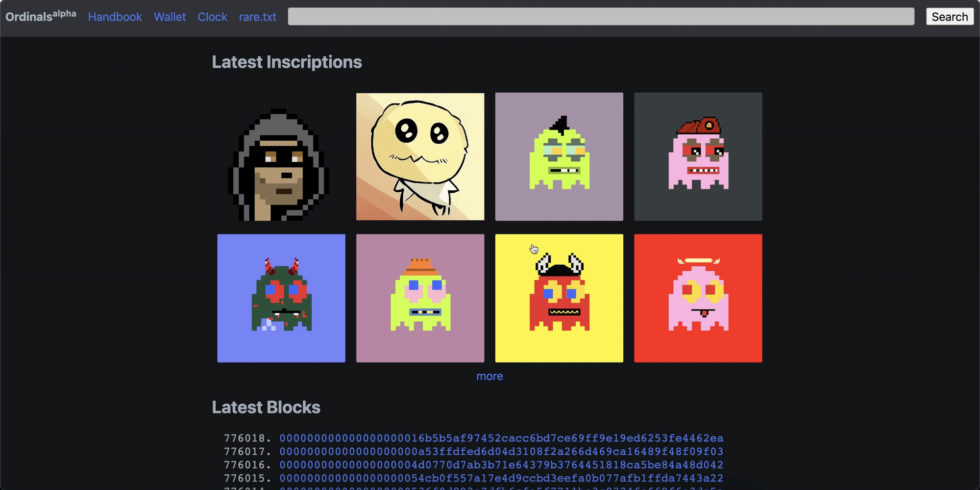
Task: Open the hooded pixel punk inscription
Action: coord(281,156)
